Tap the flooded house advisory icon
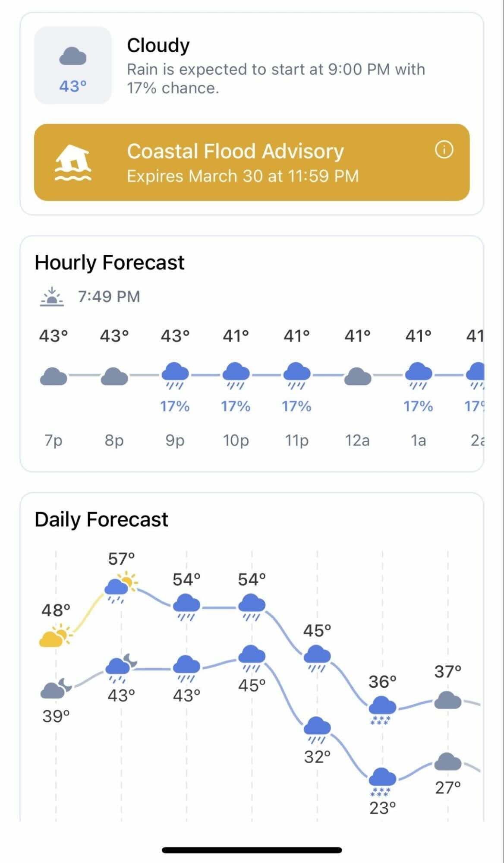The height and width of the screenshot is (863, 504). point(73,163)
